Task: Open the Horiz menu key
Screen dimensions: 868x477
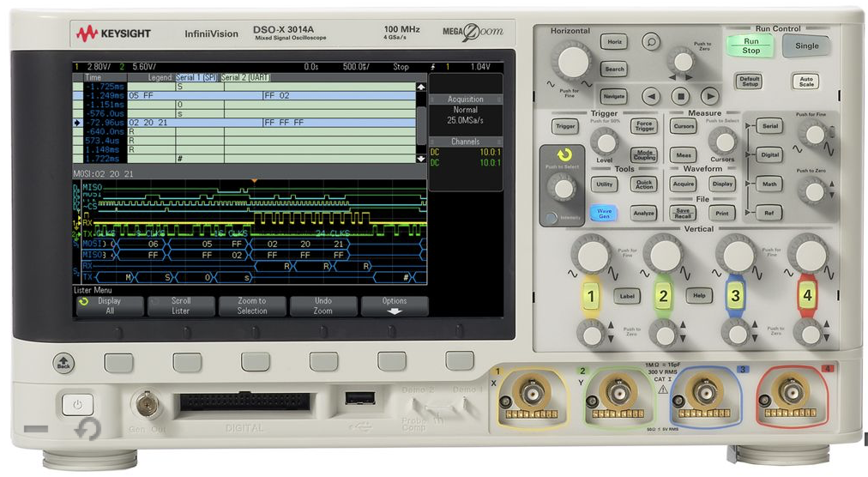Action: tap(614, 41)
